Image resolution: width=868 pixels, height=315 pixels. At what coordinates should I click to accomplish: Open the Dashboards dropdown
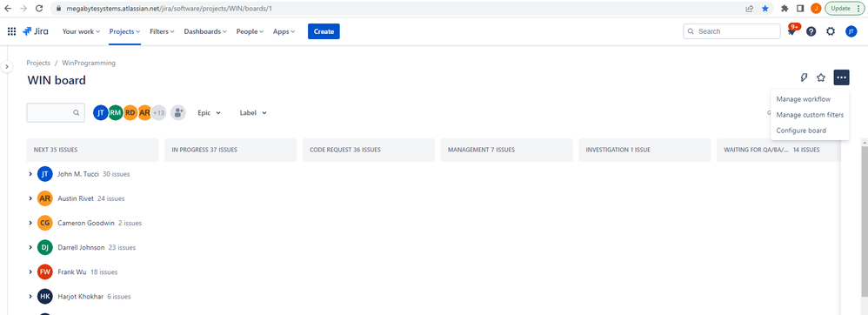[205, 31]
